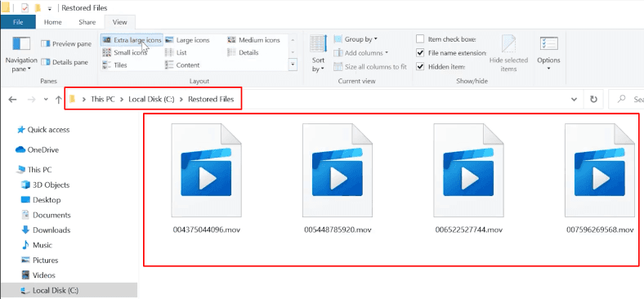Refresh the current folder view
This screenshot has height=299, width=644.
tap(593, 100)
